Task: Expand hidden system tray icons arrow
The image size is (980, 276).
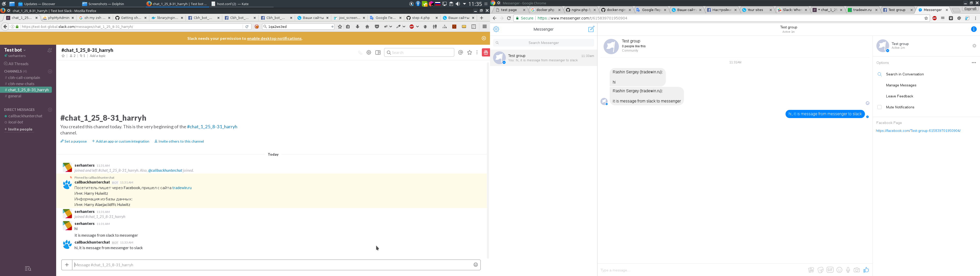Action: pos(464,4)
